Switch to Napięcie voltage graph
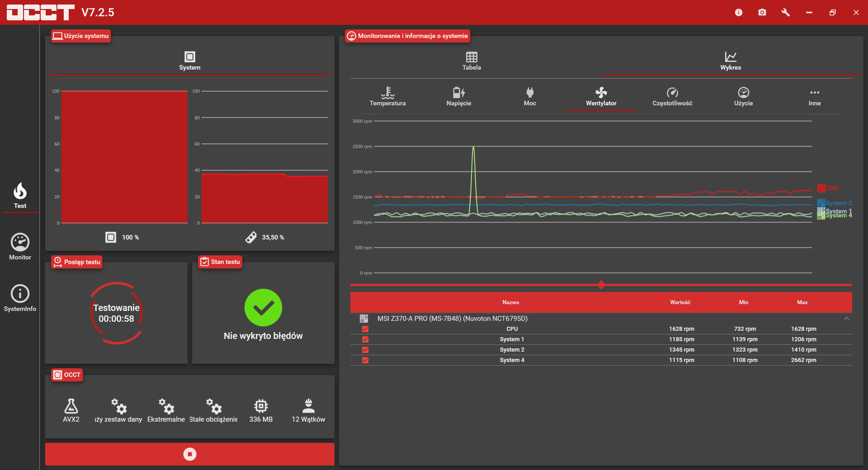868x470 pixels. click(458, 97)
